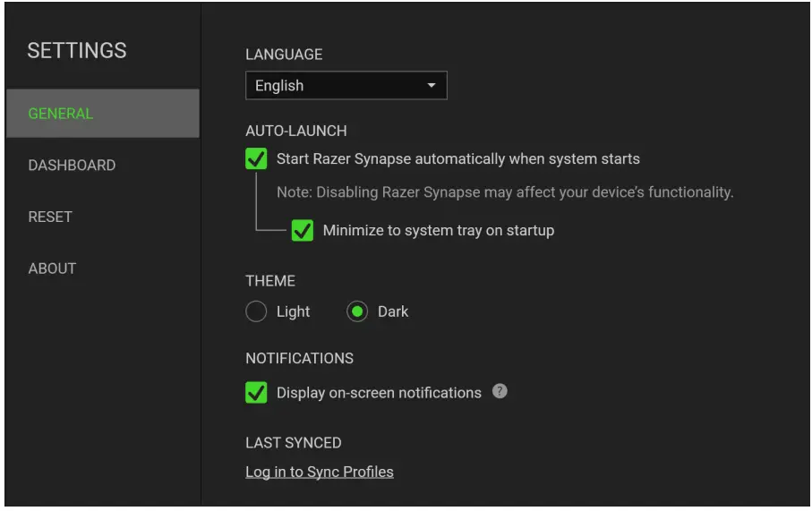Click the note about disabling Razer Synapse
The width and height of the screenshot is (812, 511).
click(x=505, y=192)
